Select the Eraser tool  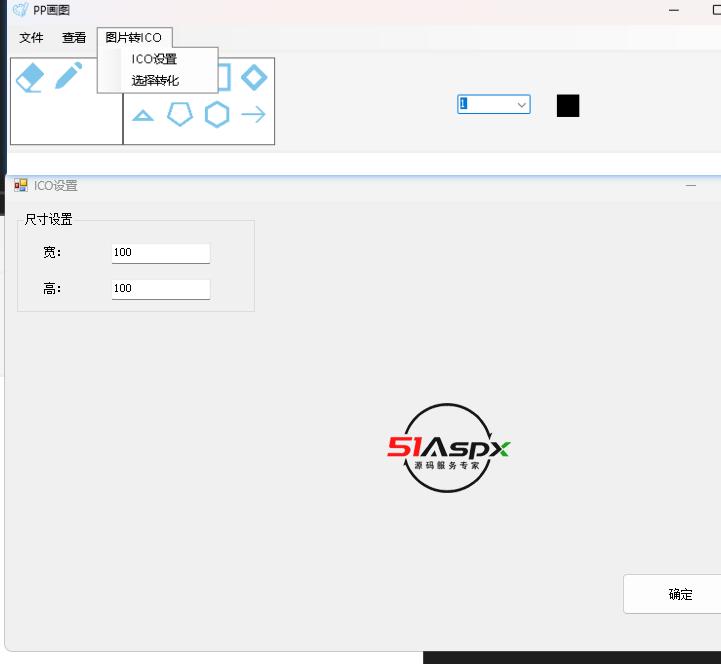point(30,77)
